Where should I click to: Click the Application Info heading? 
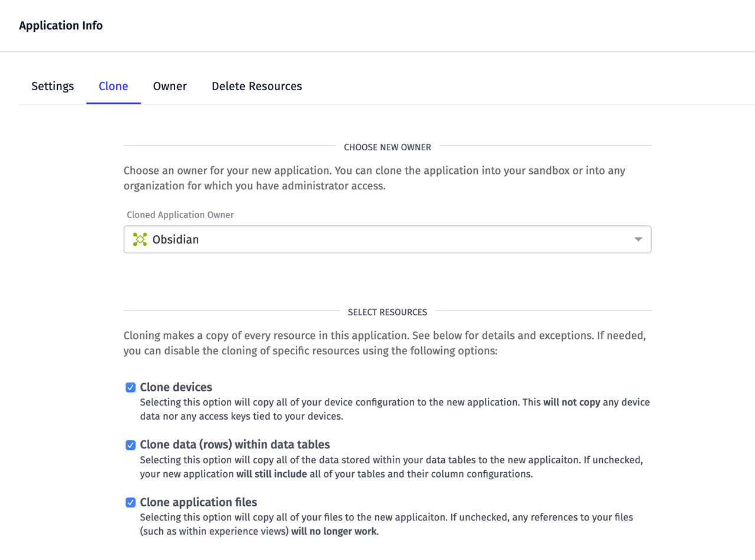pos(61,25)
